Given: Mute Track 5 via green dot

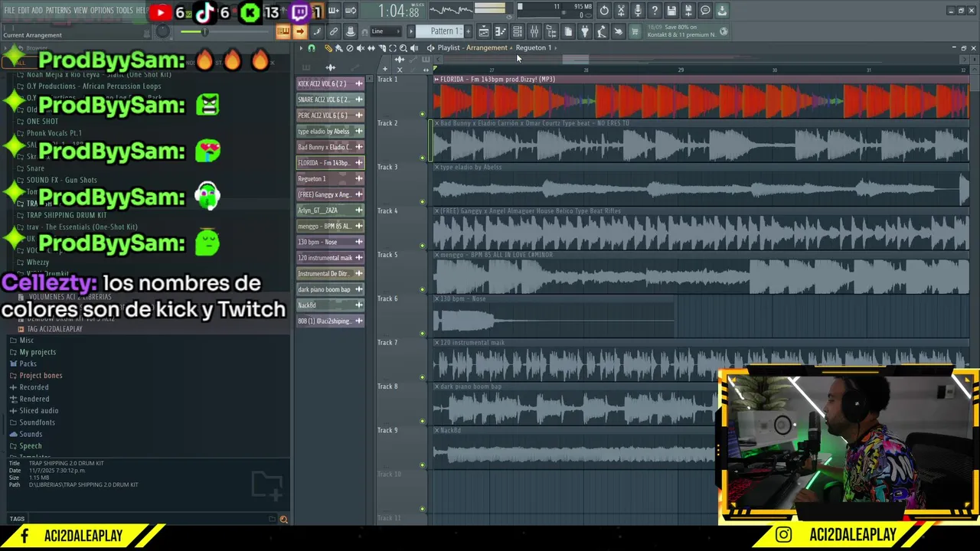Looking at the screenshot, I should click(x=422, y=290).
